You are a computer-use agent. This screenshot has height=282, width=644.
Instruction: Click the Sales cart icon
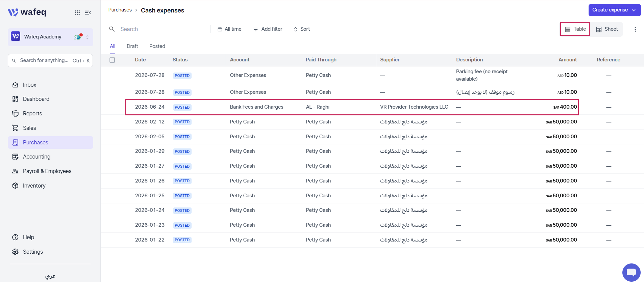(x=15, y=128)
